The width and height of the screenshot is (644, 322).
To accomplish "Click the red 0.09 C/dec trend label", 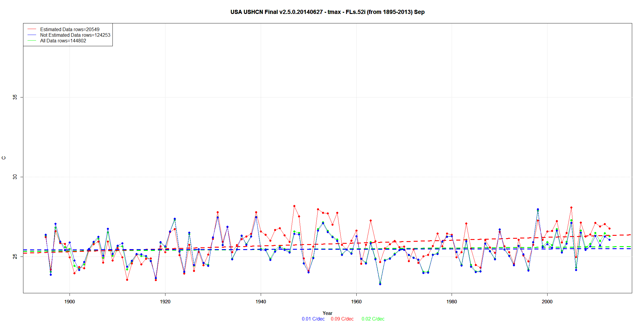I will tap(342, 319).
